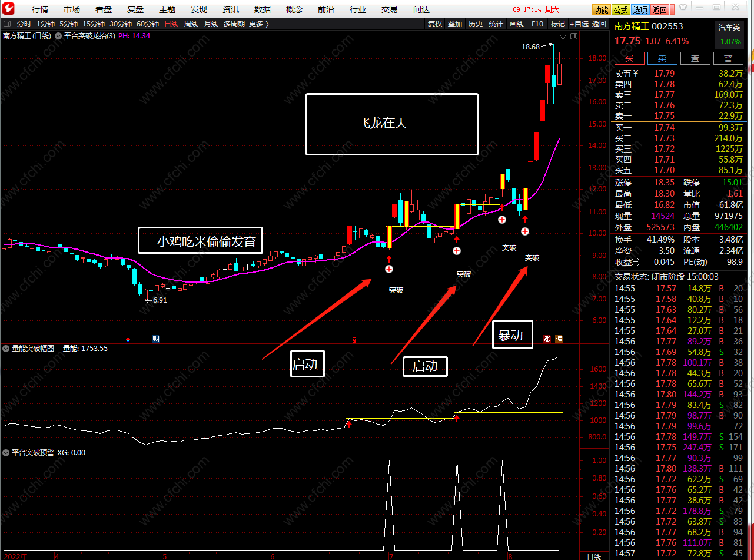Viewport: 754px width, 560px height.
Task: Click the circled plus breakout signal above first 突破
Action: coord(389,269)
